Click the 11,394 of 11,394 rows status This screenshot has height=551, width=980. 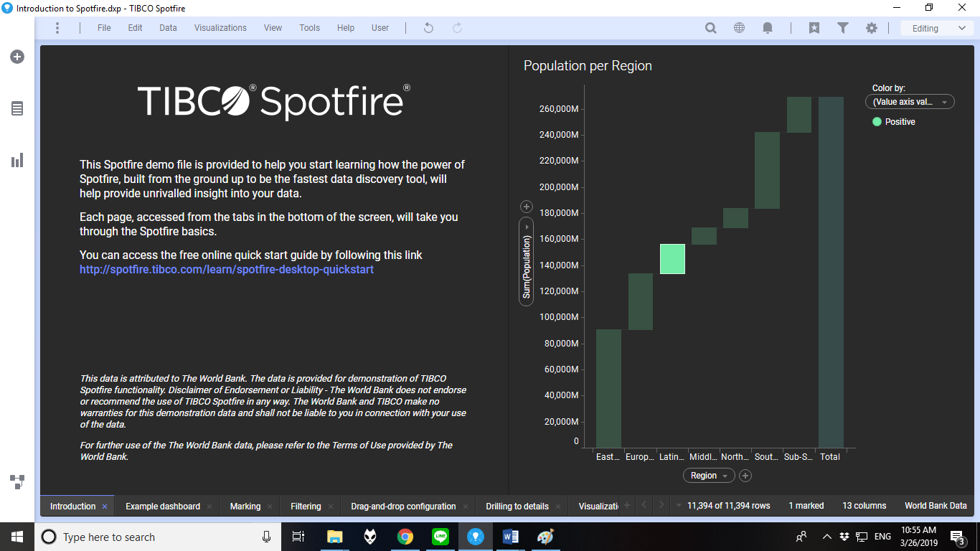coord(728,506)
